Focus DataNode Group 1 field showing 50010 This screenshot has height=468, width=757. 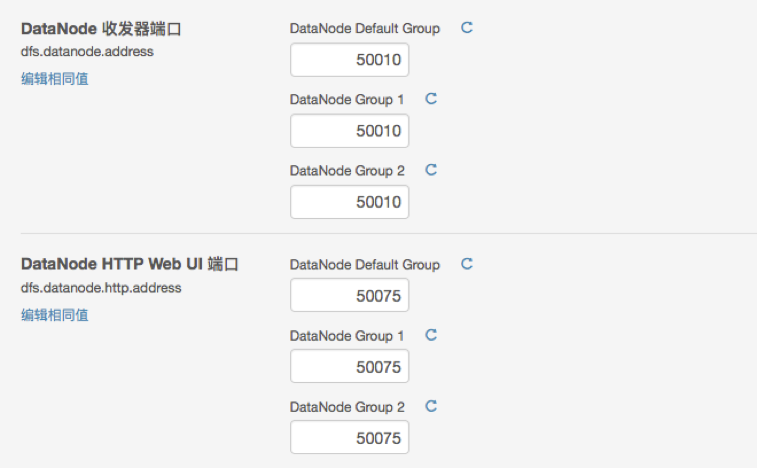pos(350,131)
